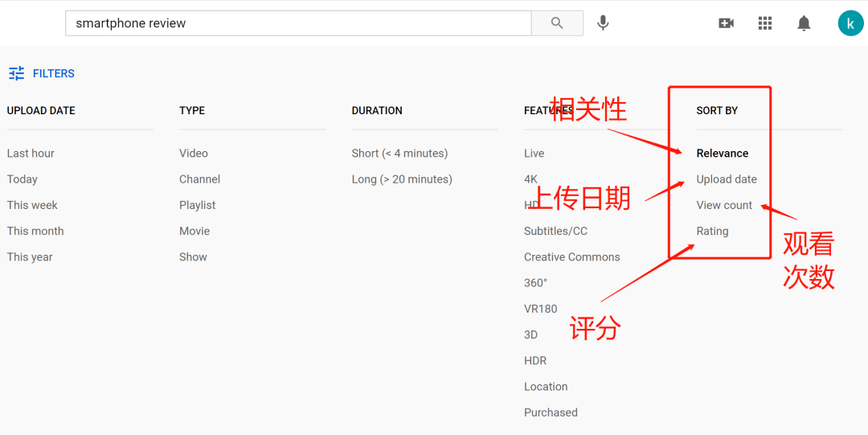The height and width of the screenshot is (435, 868).
Task: Open the account avatar menu
Action: (x=850, y=23)
